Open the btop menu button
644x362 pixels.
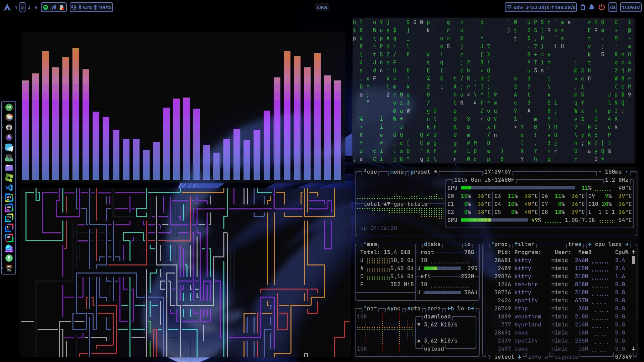coord(397,172)
